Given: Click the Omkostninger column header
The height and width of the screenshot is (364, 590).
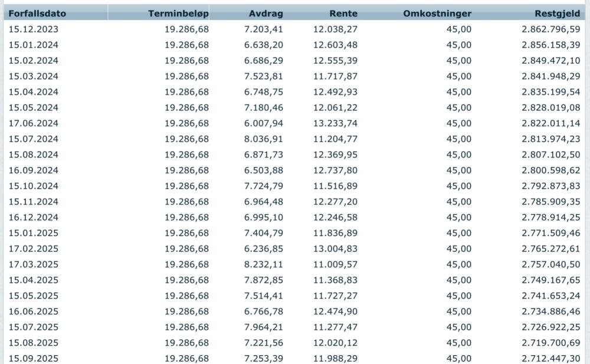Looking at the screenshot, I should tap(437, 13).
